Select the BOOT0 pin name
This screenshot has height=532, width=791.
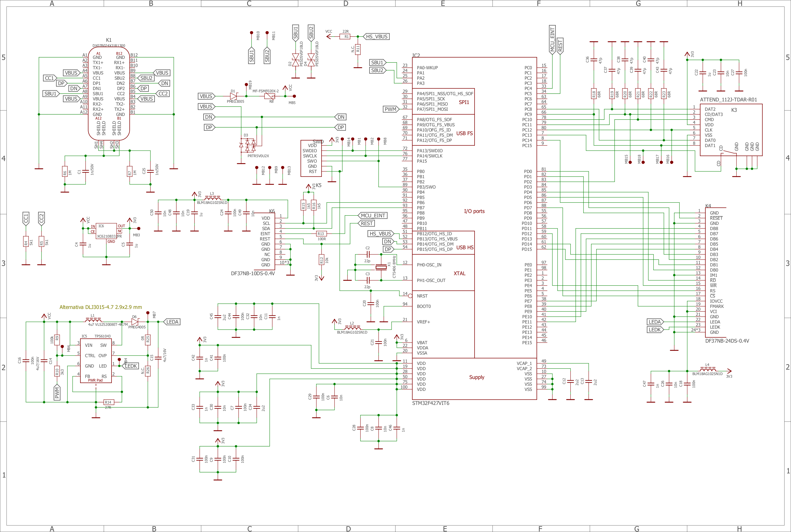coord(424,306)
